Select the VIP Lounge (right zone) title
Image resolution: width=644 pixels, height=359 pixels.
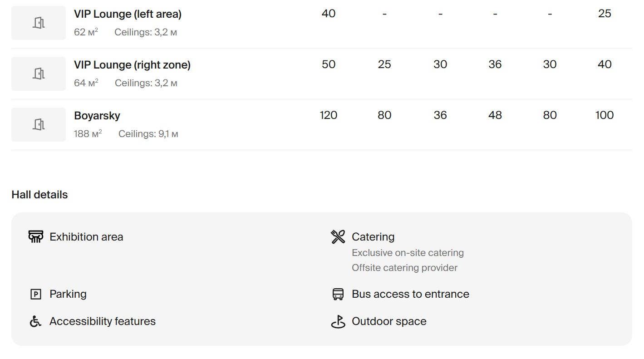click(x=132, y=65)
